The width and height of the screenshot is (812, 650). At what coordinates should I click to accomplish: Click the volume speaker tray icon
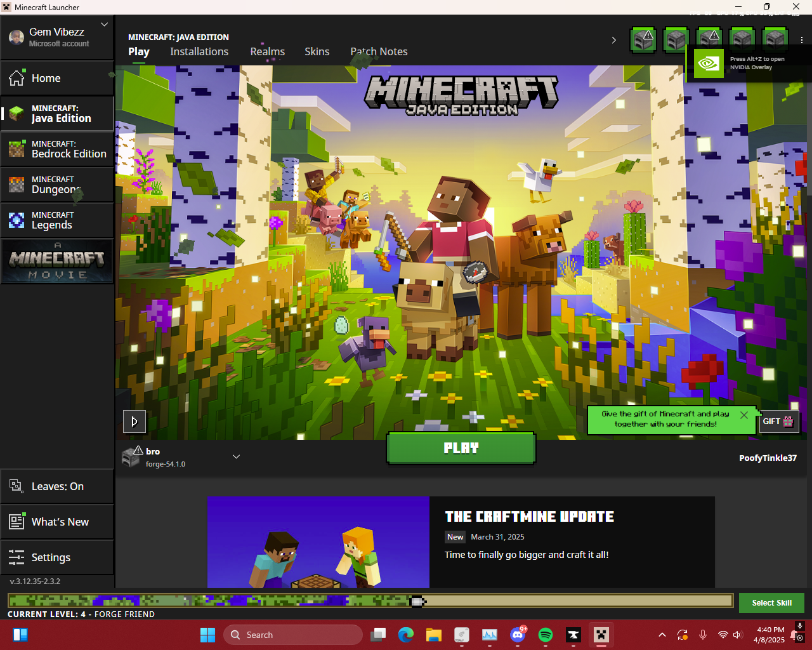pos(737,635)
